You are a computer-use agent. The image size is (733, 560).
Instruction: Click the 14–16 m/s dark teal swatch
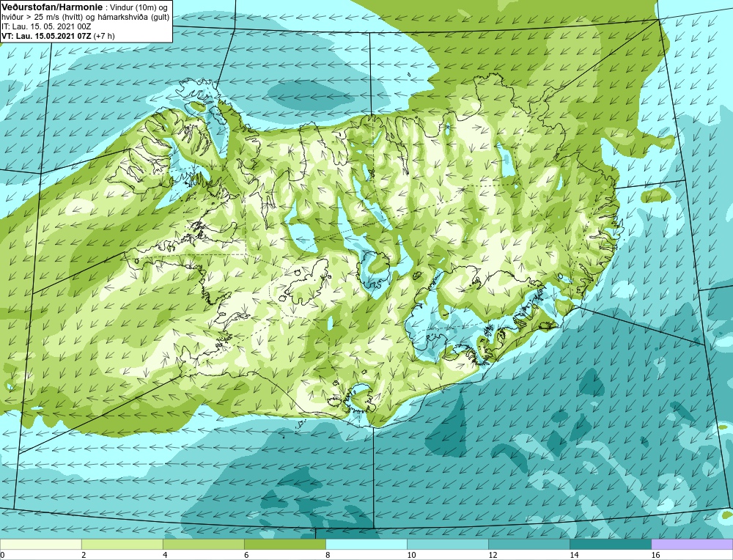coord(610,544)
